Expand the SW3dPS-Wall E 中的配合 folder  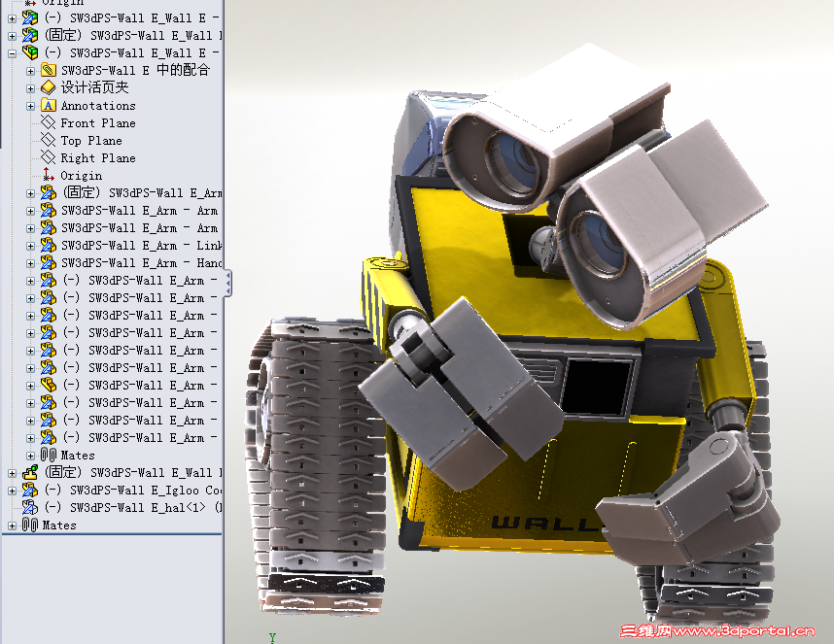31,71
